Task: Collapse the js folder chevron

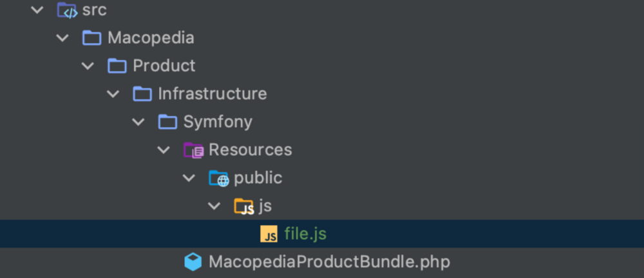Action: [x=214, y=206]
